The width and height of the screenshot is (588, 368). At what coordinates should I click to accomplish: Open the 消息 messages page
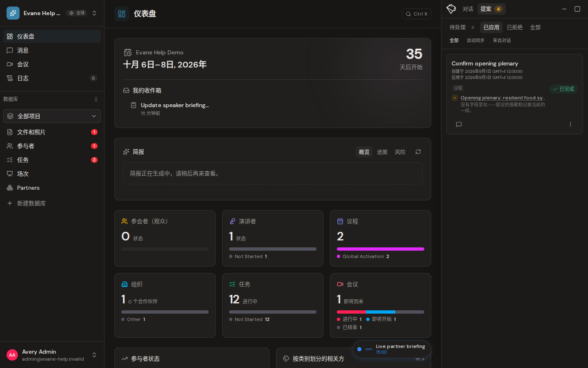(52, 50)
